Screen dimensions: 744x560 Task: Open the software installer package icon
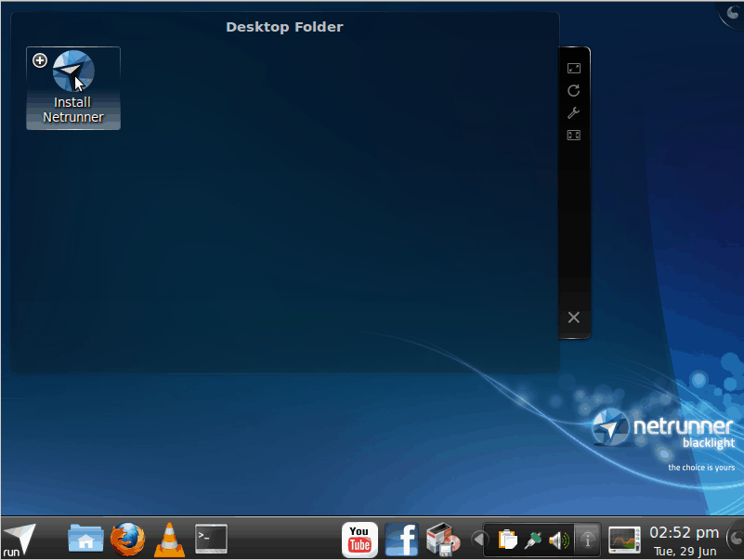[x=443, y=540]
